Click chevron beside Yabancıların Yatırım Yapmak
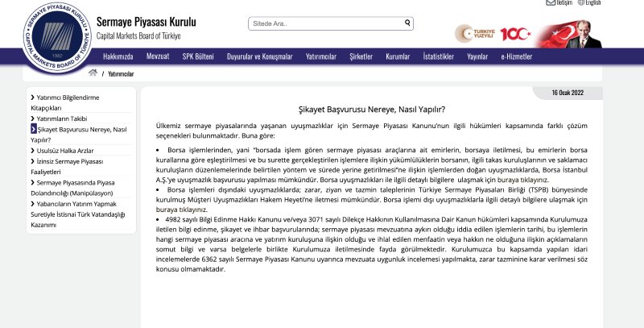The height and width of the screenshot is (328, 644). [33, 203]
